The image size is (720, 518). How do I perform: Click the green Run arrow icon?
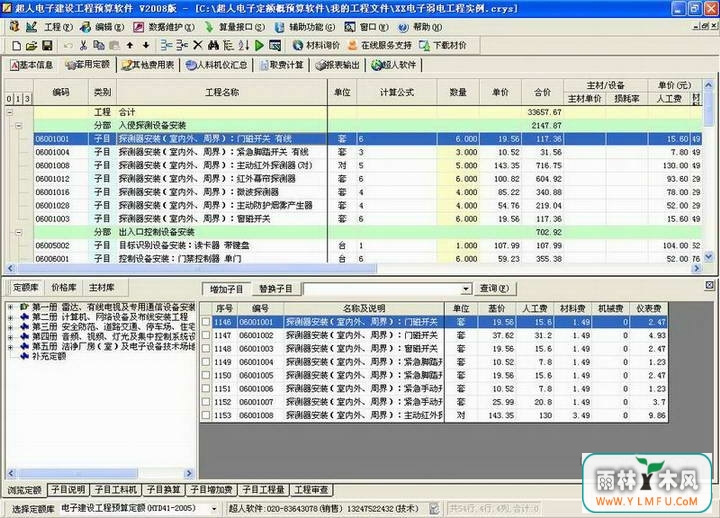pos(259,45)
